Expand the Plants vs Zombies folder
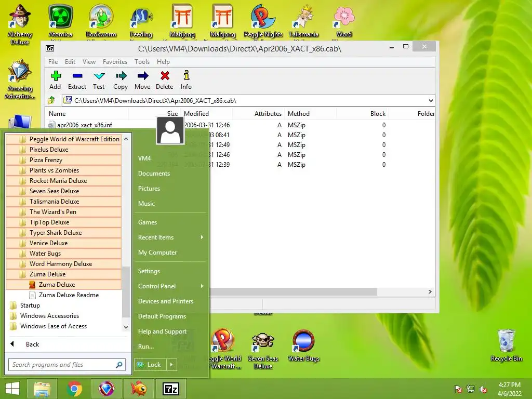 64,170
